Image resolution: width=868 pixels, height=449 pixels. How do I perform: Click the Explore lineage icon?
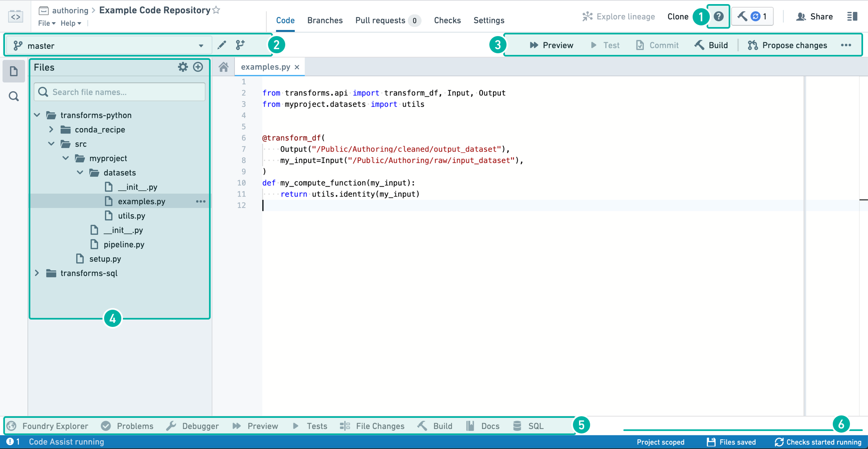[586, 16]
